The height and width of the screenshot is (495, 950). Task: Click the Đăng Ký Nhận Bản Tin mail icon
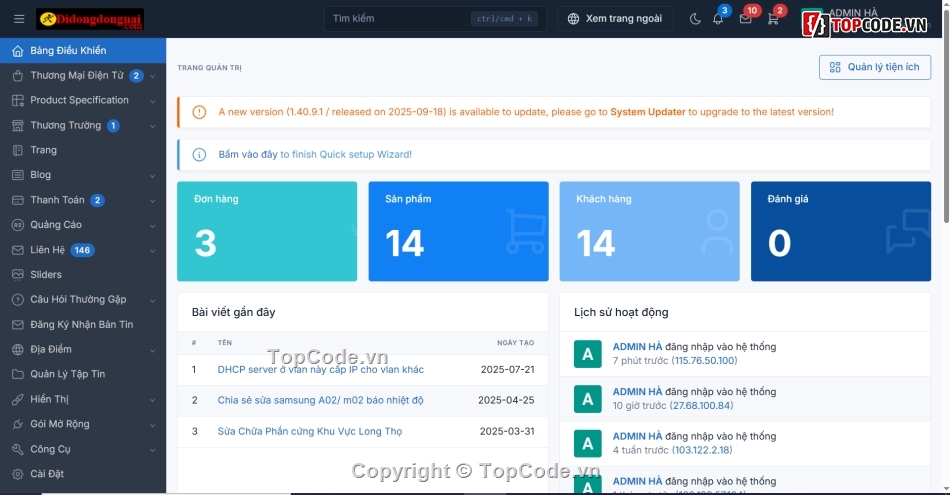(x=18, y=325)
